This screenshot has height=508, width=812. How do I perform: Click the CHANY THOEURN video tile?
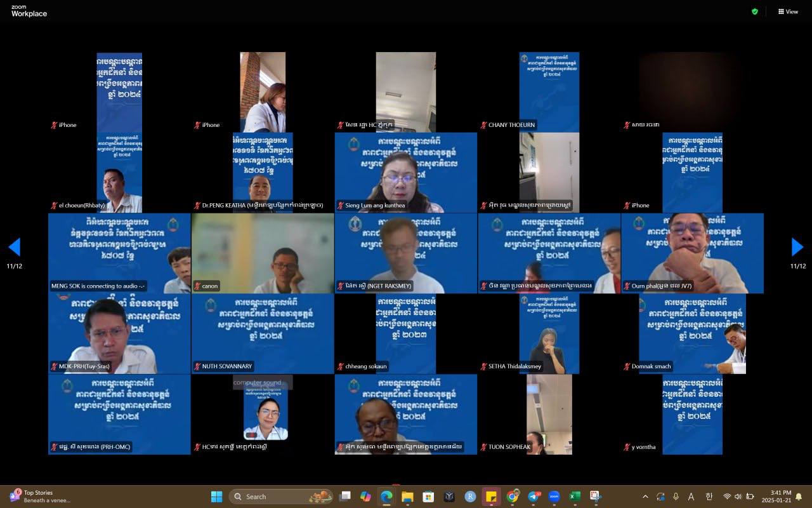click(549, 91)
